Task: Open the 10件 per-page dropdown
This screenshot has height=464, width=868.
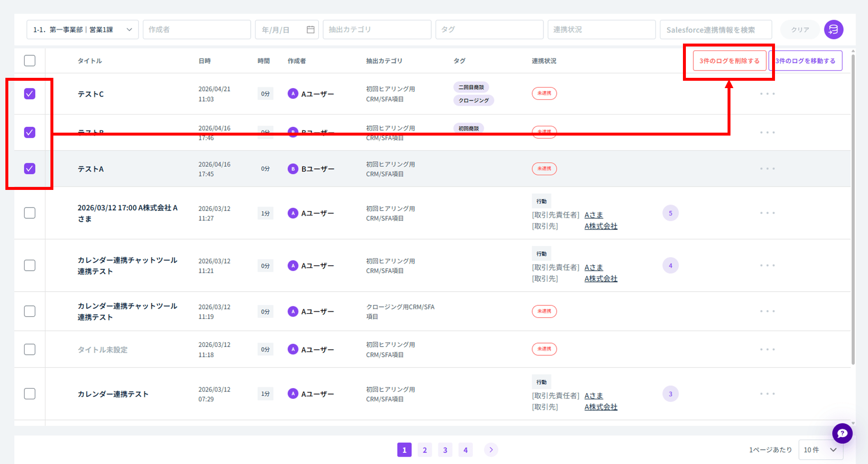Action: [x=820, y=450]
